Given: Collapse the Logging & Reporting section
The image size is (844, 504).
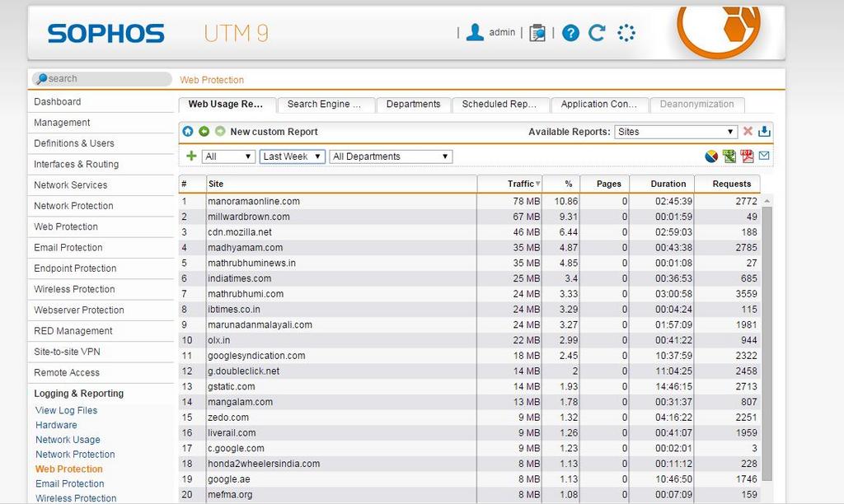Looking at the screenshot, I should pos(78,394).
